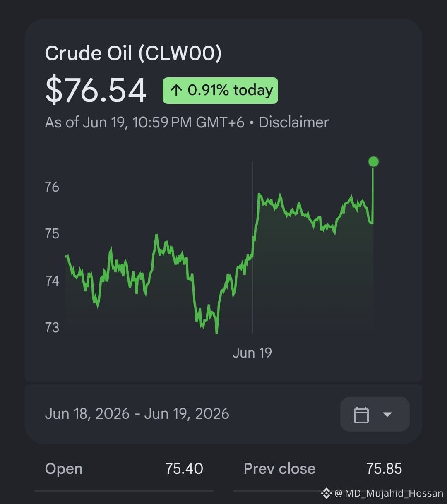Click the Prev close label
Image resolution: width=447 pixels, height=504 pixels.
279,469
